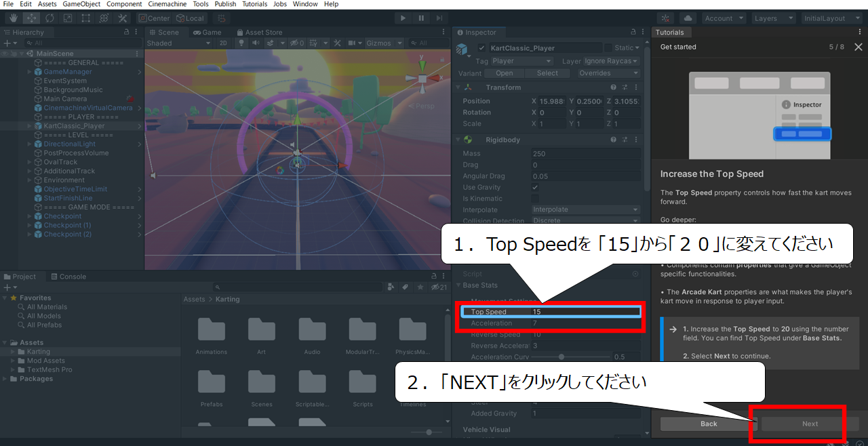Toggle KartClassic_Player active checkbox
The width and height of the screenshot is (868, 446).
482,48
